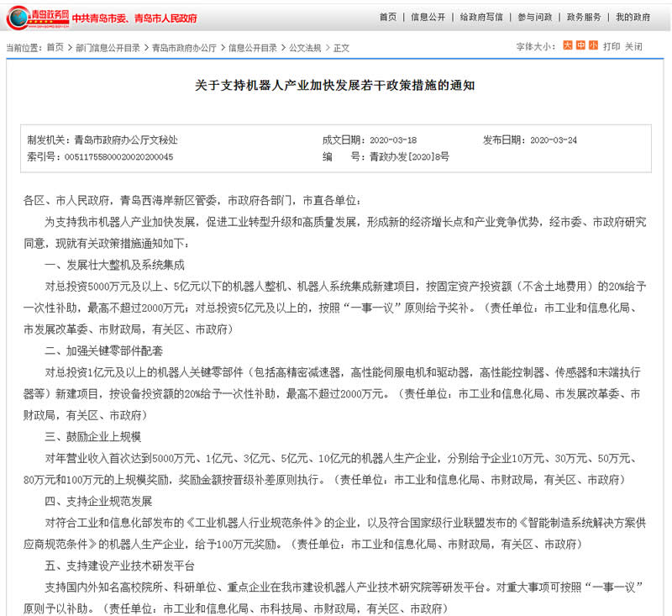Viewport: 672px width, 616px height.
Task: Click 首页 breadcrumb link
Action: coord(55,48)
